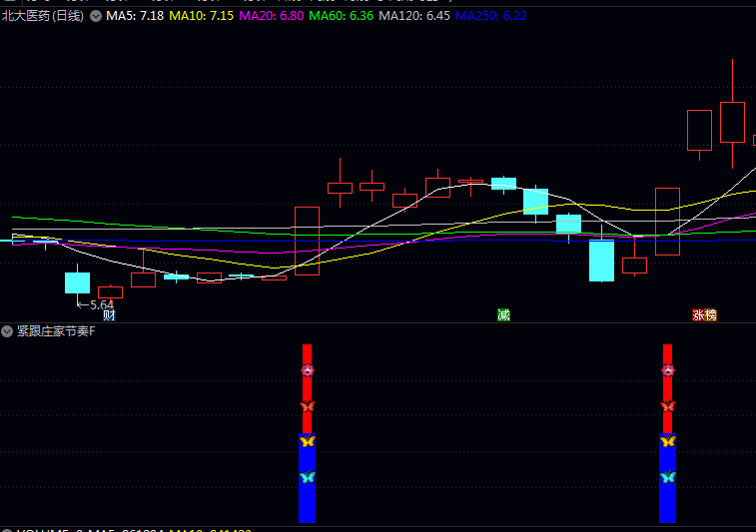Click the yellow butterfly icon on left signal bar

tap(308, 441)
